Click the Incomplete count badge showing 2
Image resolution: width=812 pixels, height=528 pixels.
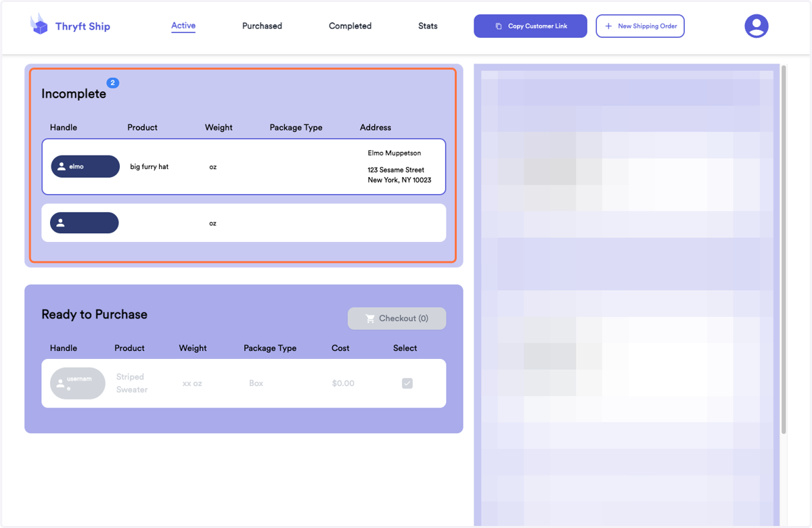click(x=113, y=82)
